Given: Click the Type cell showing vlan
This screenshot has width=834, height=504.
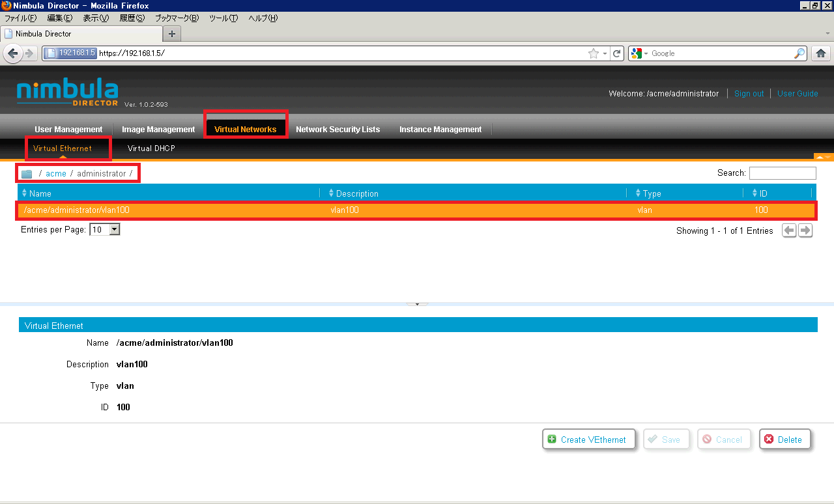Looking at the screenshot, I should 645,210.
